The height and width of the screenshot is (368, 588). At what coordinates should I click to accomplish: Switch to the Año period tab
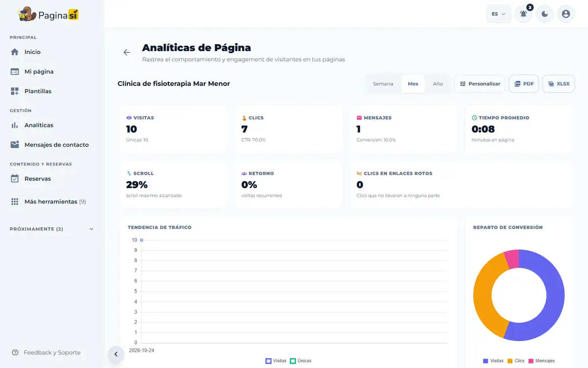click(438, 84)
